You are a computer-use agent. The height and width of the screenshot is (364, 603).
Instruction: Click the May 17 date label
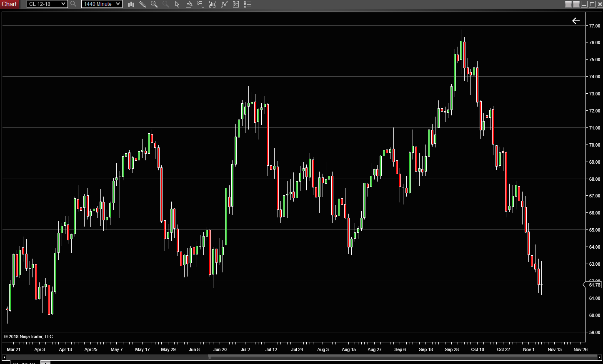click(x=143, y=349)
